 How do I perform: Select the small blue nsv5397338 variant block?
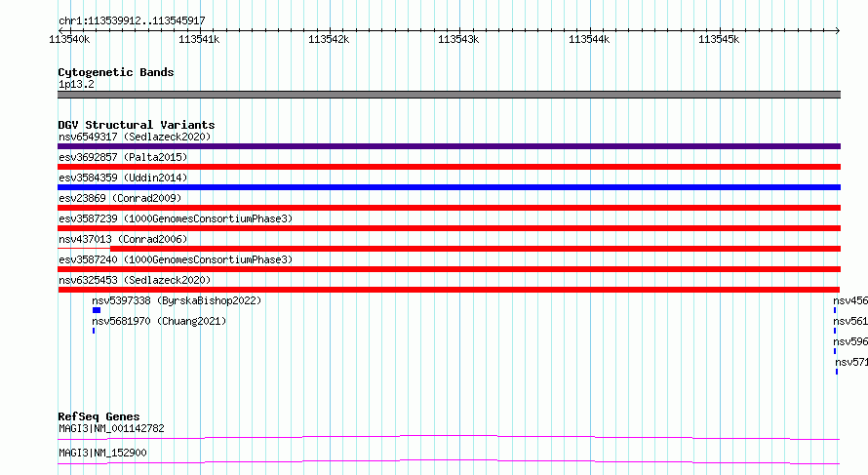(x=97, y=310)
